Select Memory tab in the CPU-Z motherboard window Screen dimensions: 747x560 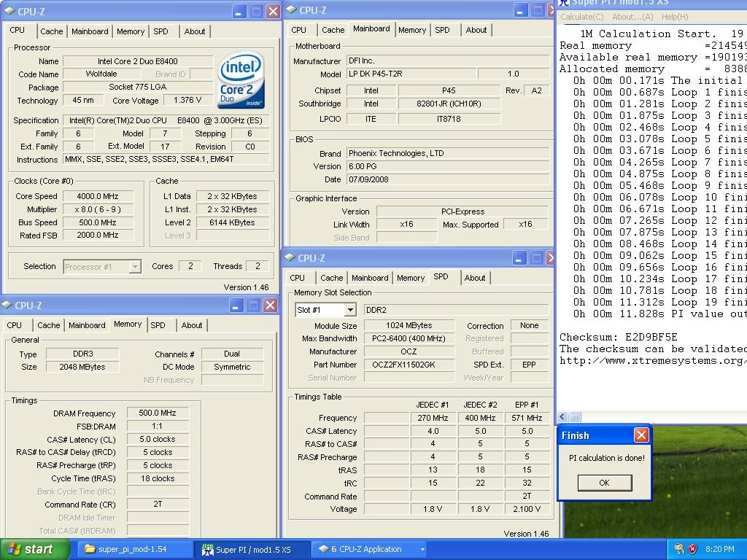point(412,30)
